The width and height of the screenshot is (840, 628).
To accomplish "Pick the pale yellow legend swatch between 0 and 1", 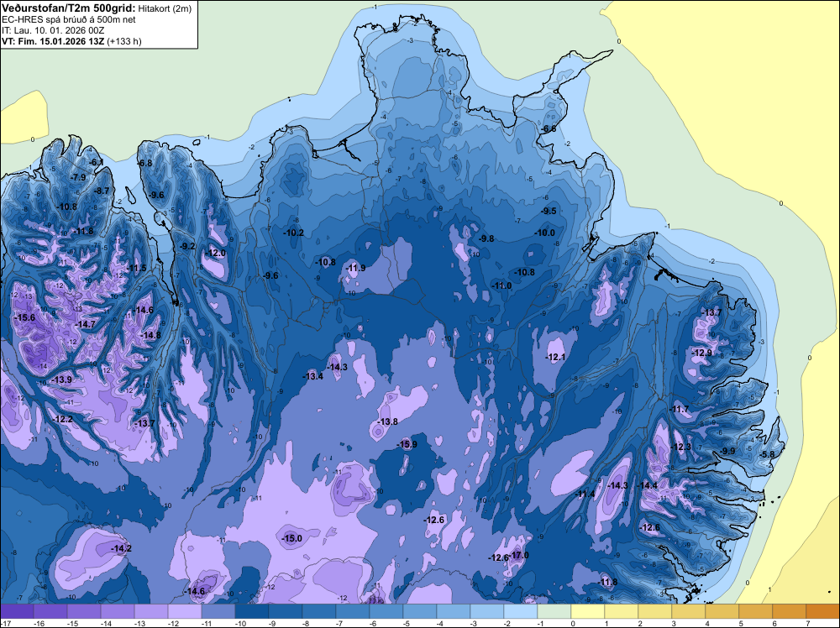I will [x=588, y=611].
